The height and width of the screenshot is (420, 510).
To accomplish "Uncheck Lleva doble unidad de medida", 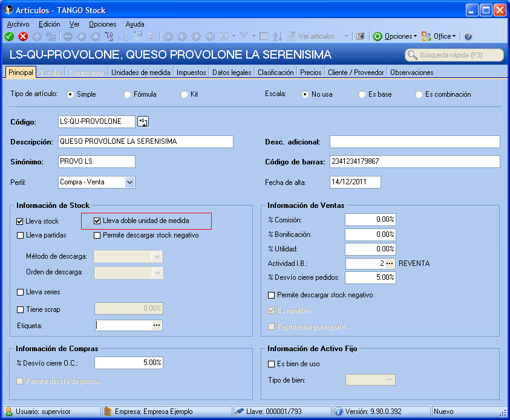I will tap(97, 221).
